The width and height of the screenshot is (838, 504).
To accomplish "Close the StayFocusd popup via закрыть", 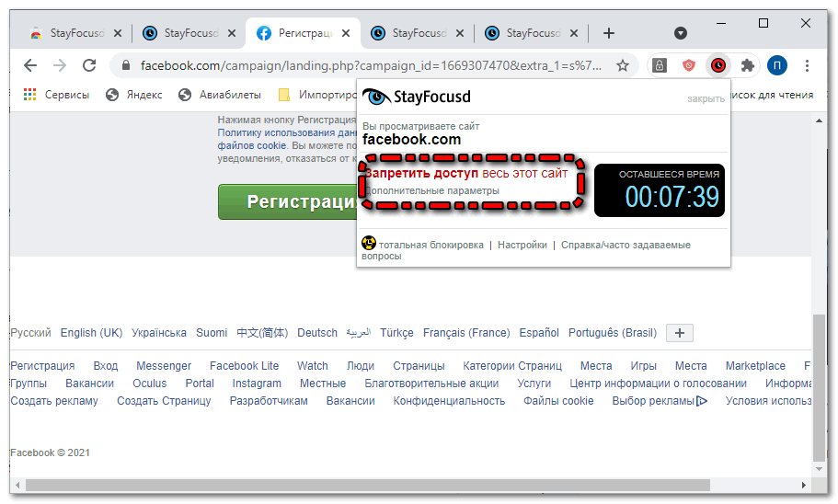I will [706, 98].
